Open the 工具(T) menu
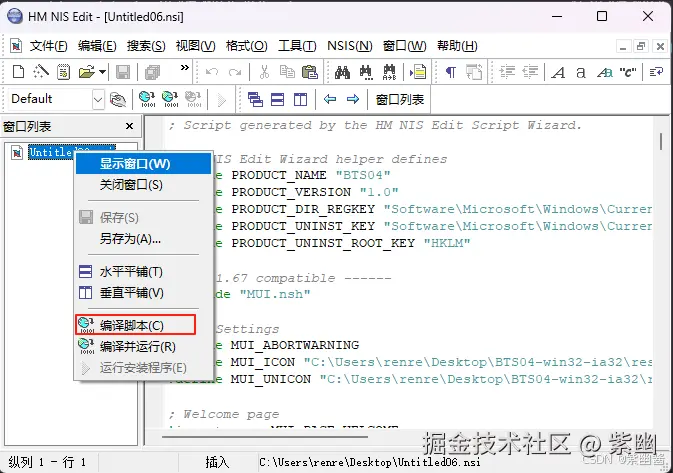The image size is (673, 473). pos(297,45)
